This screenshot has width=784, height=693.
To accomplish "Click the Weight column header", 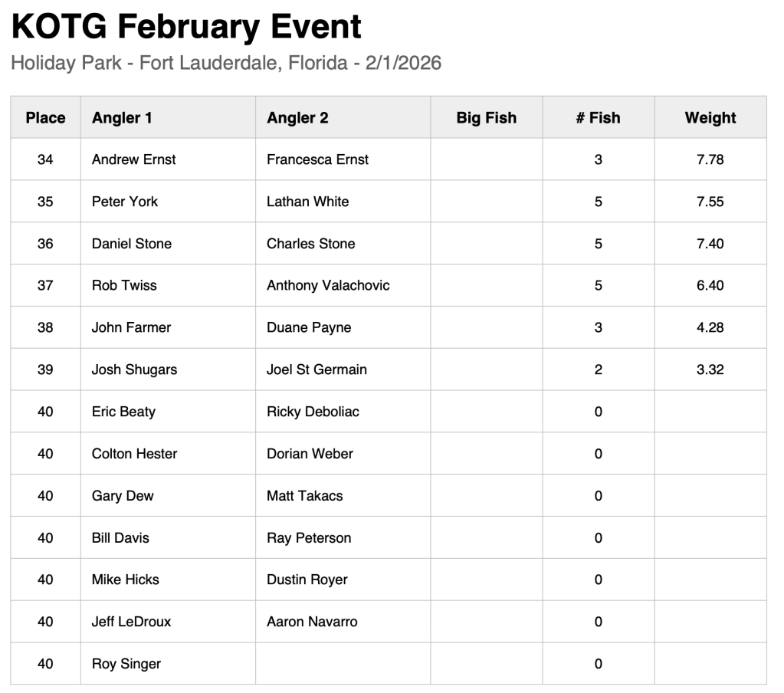I will tap(710, 117).
